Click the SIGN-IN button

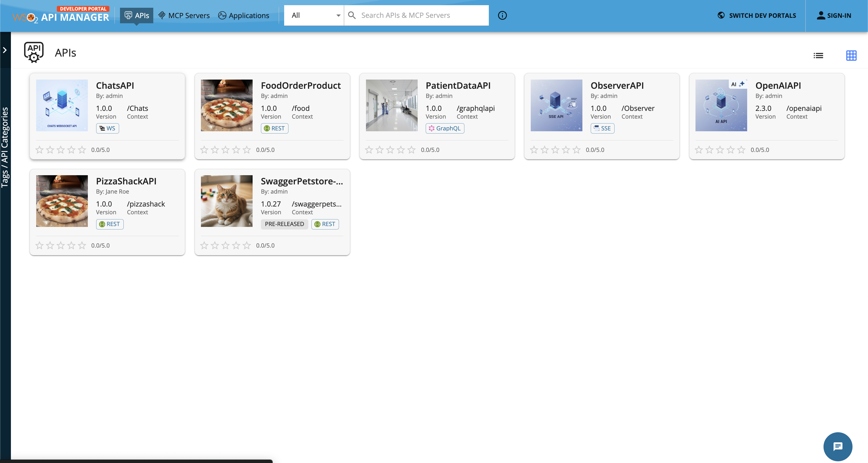click(x=834, y=15)
